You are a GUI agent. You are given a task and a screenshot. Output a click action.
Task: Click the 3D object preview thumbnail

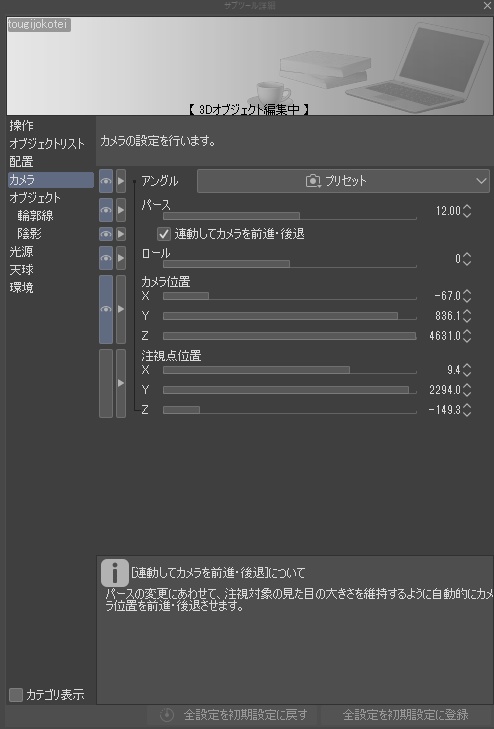coord(250,66)
